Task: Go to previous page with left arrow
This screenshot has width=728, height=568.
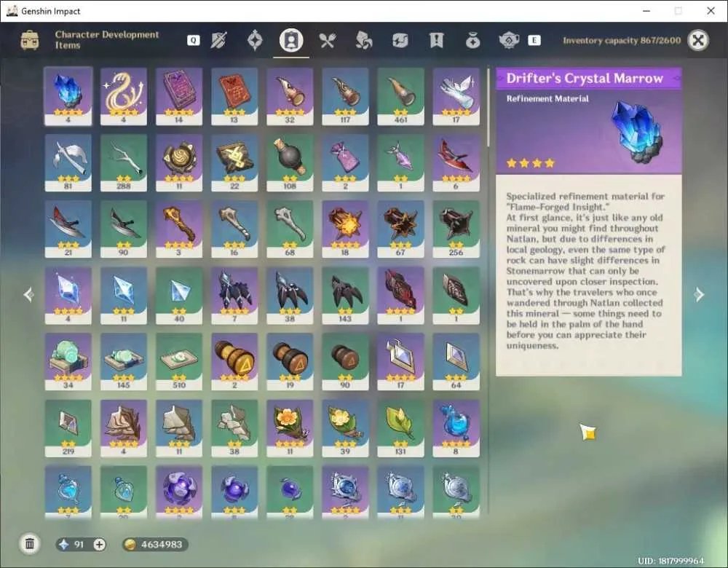Action: click(x=29, y=294)
